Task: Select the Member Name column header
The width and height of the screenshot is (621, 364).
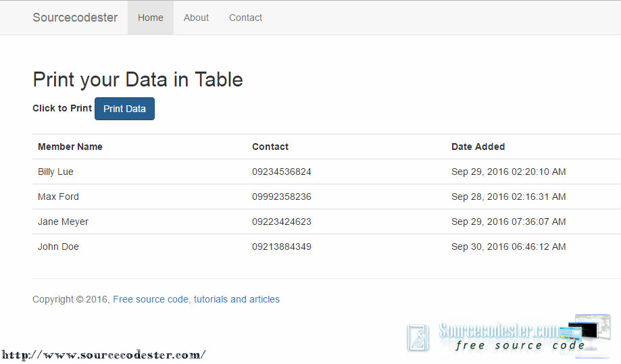Action: pyautogui.click(x=70, y=147)
